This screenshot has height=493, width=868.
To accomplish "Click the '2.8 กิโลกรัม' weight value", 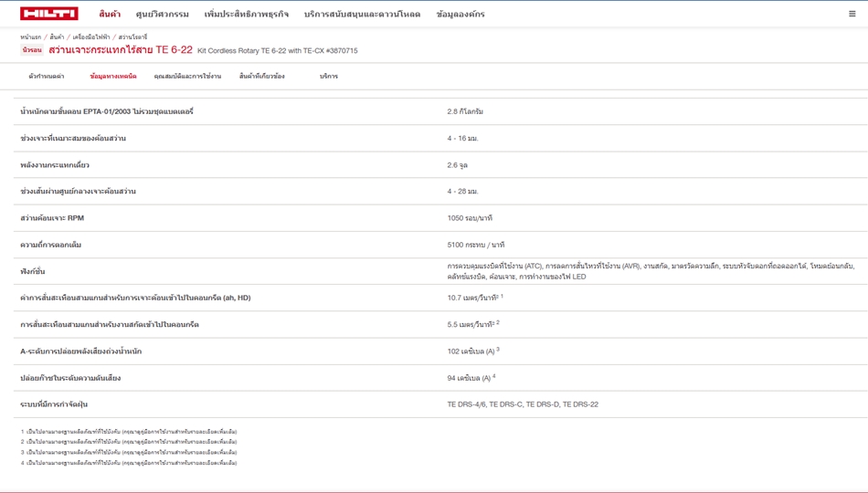I will pos(465,111).
